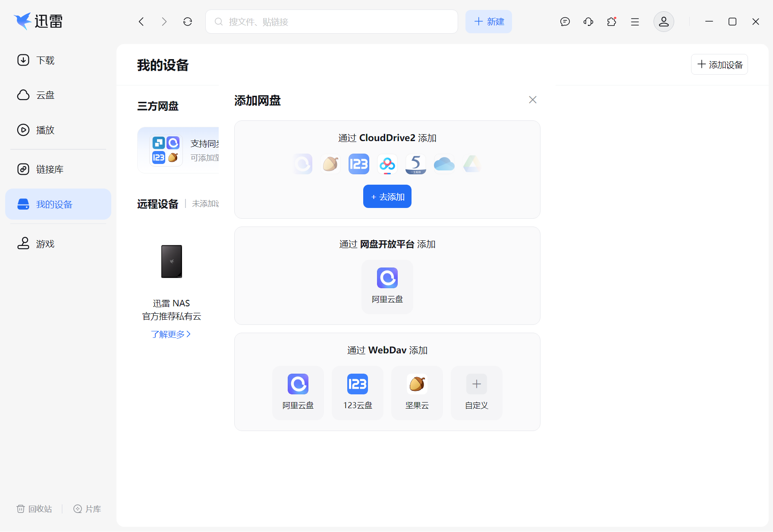This screenshot has height=532, width=773.
Task: Click the 官方推荐私有云 text
Action: click(172, 316)
